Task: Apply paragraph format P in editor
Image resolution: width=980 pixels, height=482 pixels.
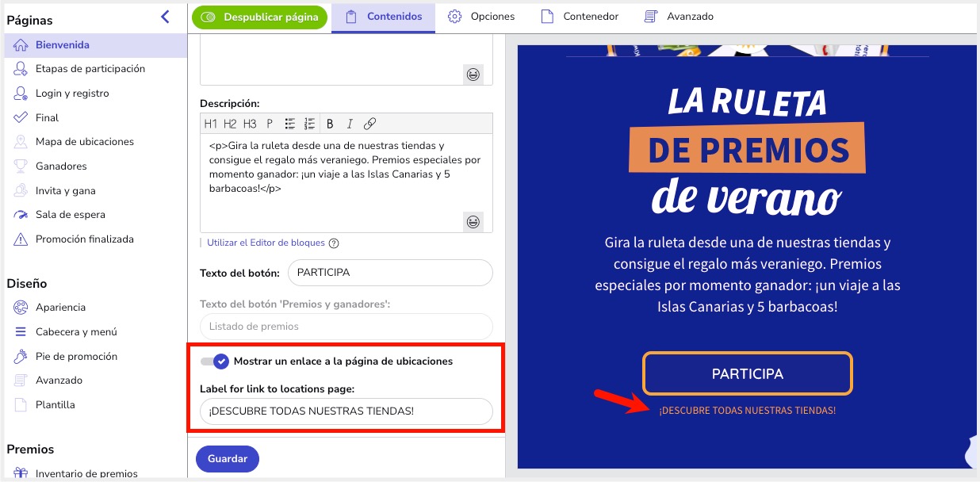Action: click(270, 124)
